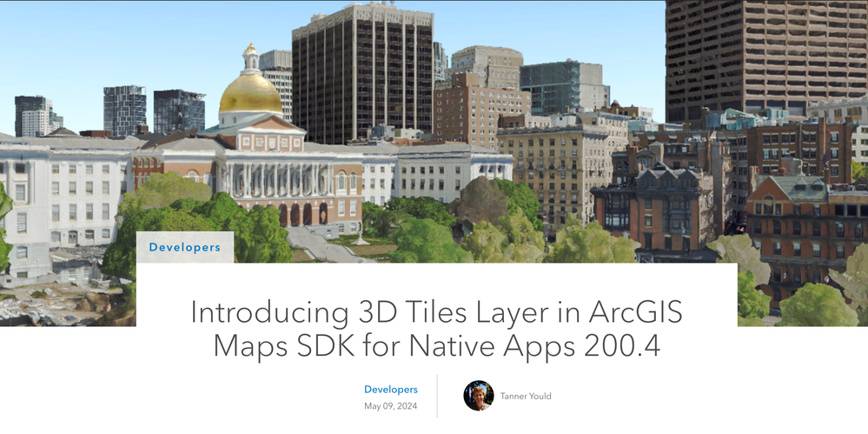
Task: Click the article title about 3D Tiles Layer
Action: (x=436, y=329)
